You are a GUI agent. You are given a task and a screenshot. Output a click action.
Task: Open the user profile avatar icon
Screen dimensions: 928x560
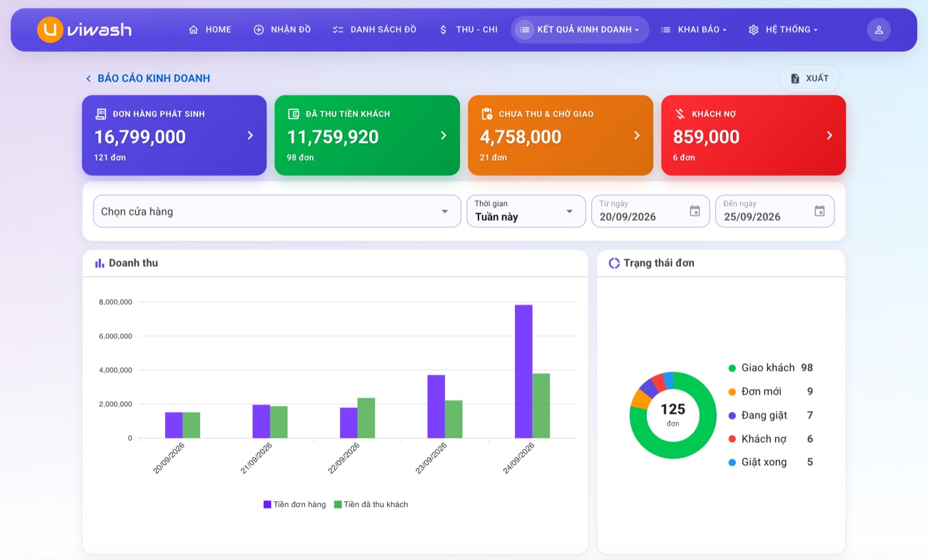[878, 30]
